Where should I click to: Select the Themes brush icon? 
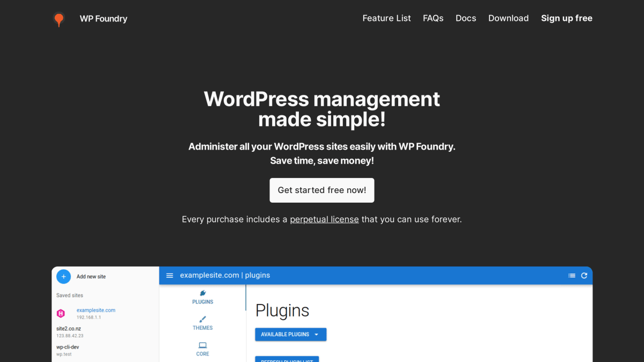point(203,319)
